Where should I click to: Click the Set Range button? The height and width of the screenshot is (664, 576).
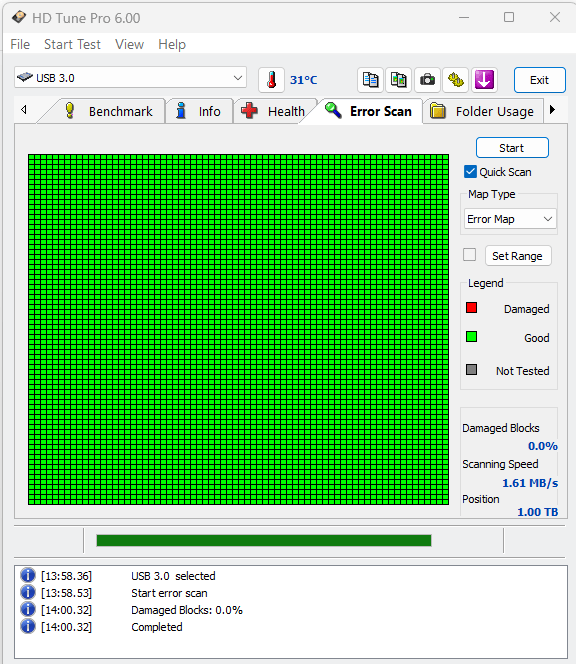518,256
